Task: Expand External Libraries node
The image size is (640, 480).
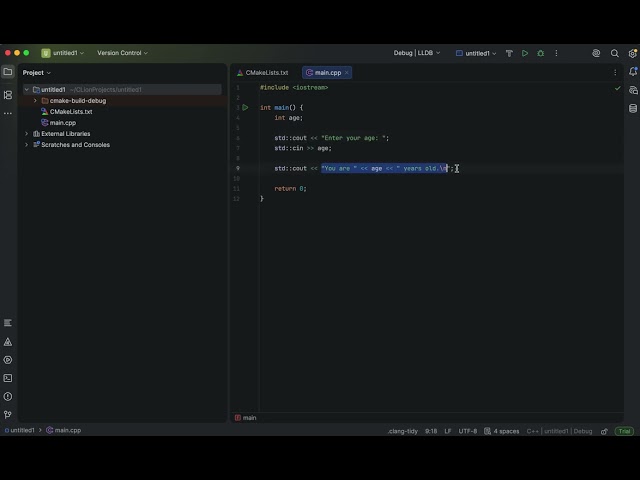Action: click(x=27, y=133)
